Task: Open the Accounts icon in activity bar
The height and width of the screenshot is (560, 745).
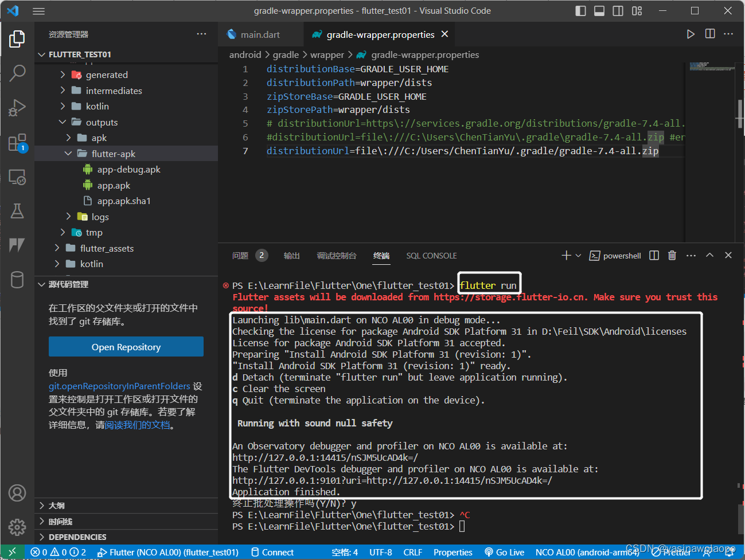Action: coord(17,493)
